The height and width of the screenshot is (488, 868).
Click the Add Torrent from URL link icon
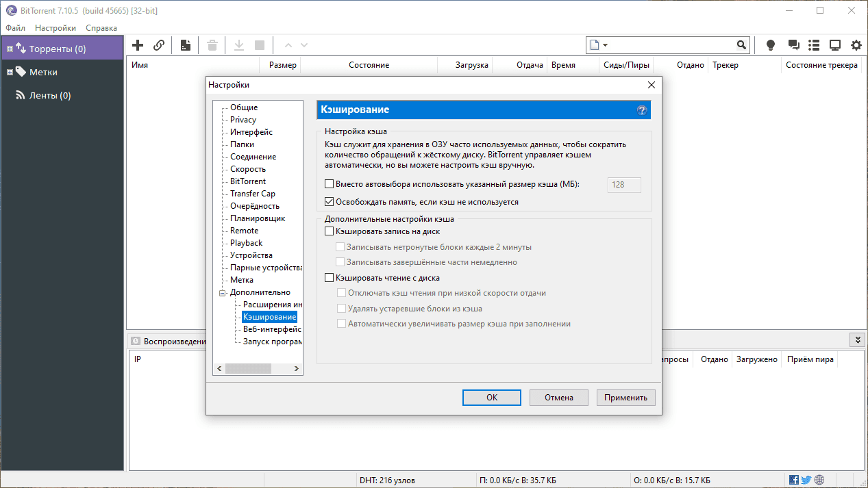point(158,45)
